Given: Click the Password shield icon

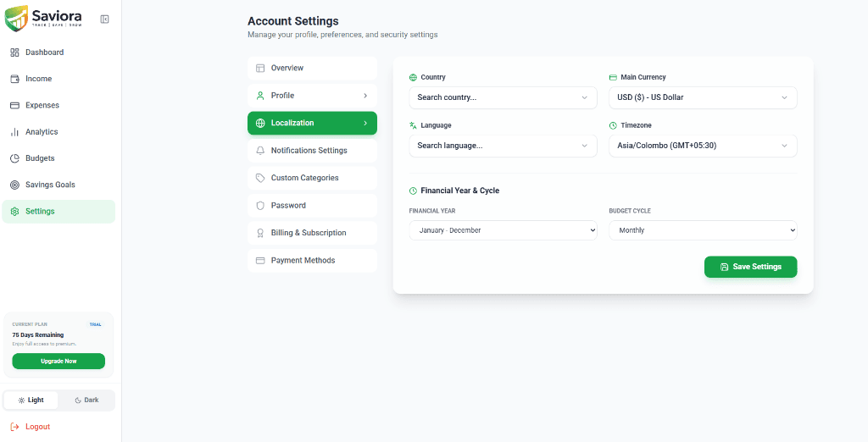Looking at the screenshot, I should coord(260,205).
